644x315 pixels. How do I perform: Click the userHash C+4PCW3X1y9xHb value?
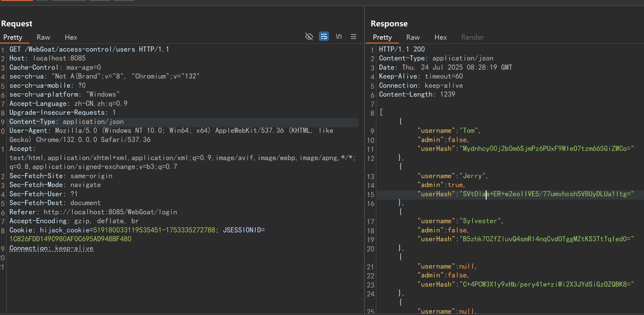tap(547, 285)
